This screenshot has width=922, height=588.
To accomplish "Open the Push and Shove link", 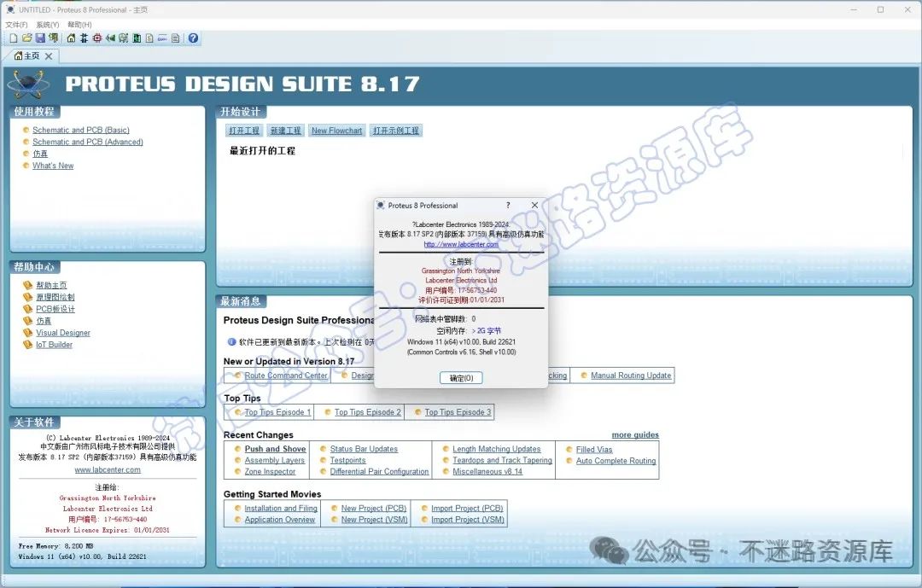I will coord(275,449).
